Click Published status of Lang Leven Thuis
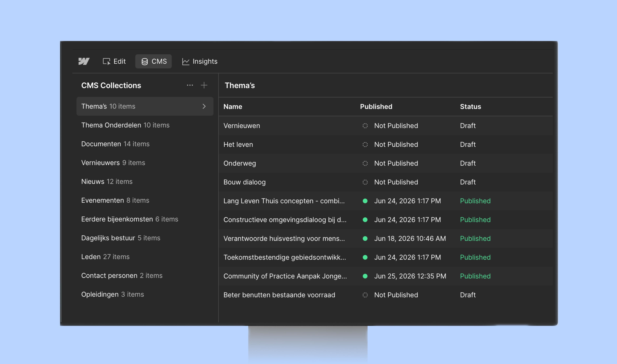The height and width of the screenshot is (364, 617). tap(475, 201)
